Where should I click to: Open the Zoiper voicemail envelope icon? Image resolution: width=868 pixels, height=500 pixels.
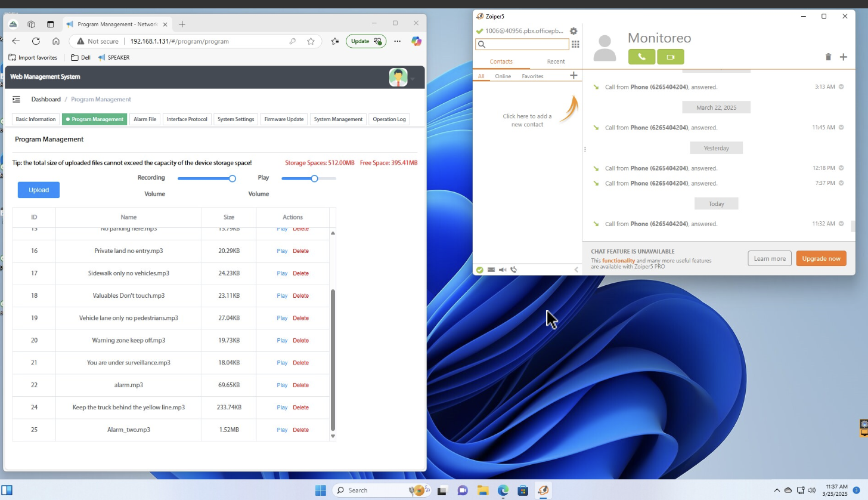click(x=491, y=270)
